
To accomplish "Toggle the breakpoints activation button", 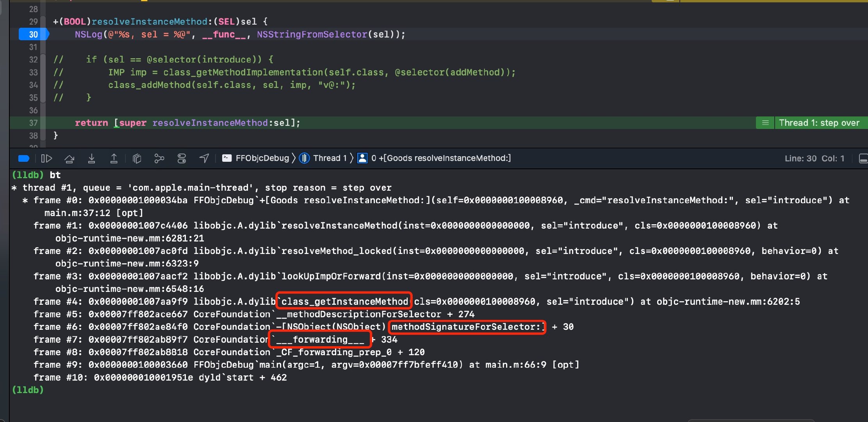I will pos(24,158).
